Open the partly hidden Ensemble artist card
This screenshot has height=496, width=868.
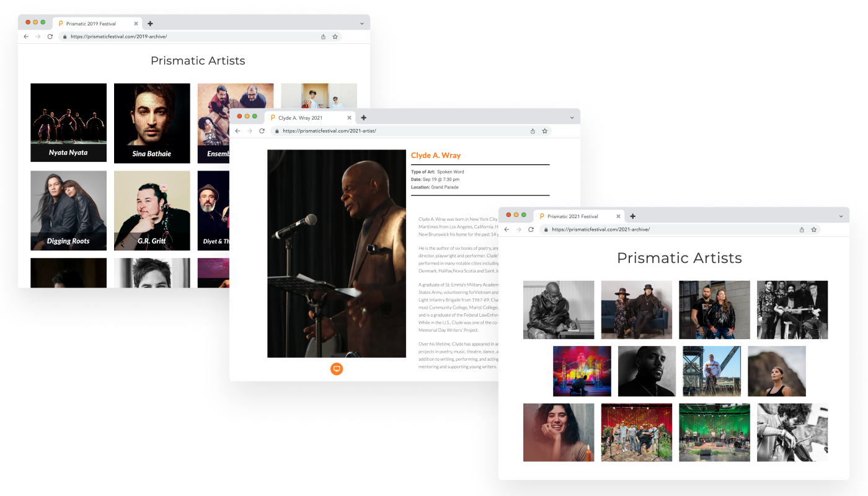213,123
